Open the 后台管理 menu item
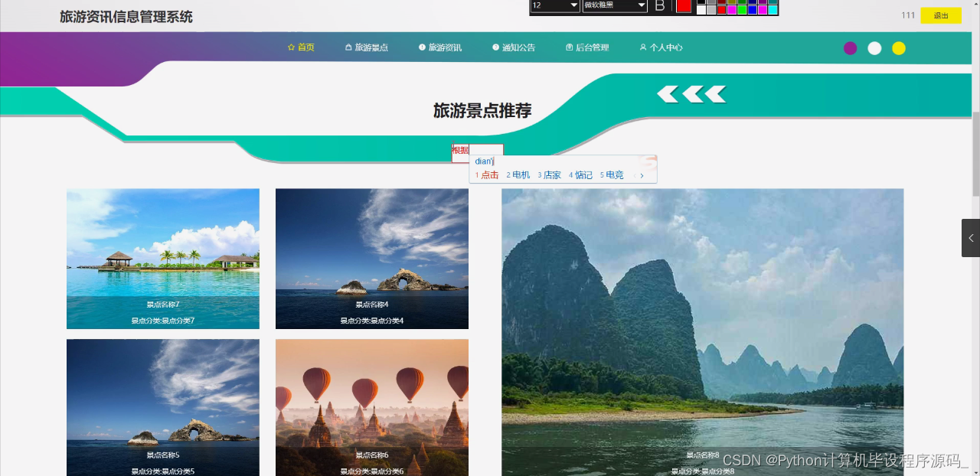This screenshot has height=476, width=980. point(592,47)
